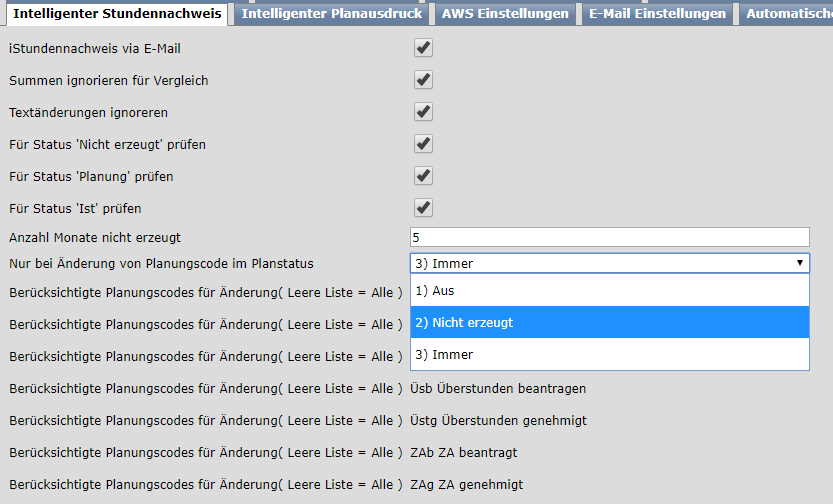
Task: Toggle iStundennachweis via E-Mail checkbox
Action: pyautogui.click(x=424, y=48)
